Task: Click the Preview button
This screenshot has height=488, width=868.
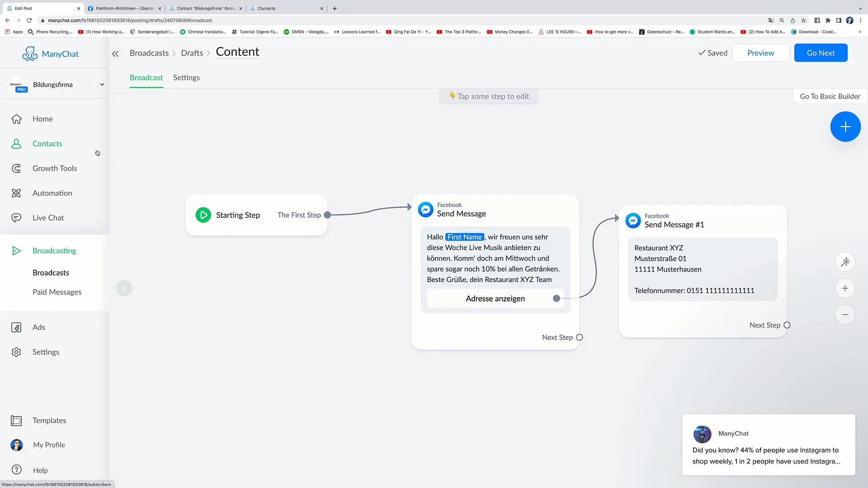Action: click(761, 53)
